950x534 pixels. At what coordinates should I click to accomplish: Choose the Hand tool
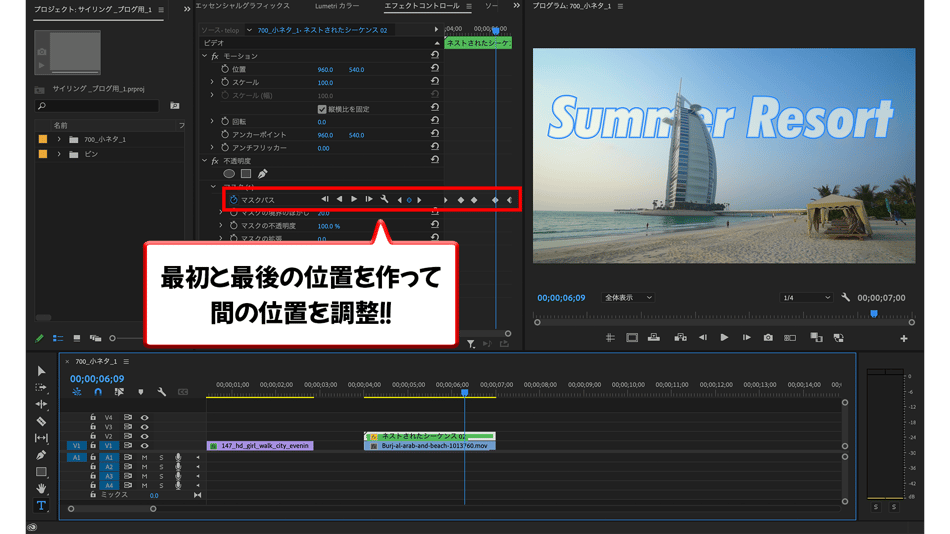point(41,488)
